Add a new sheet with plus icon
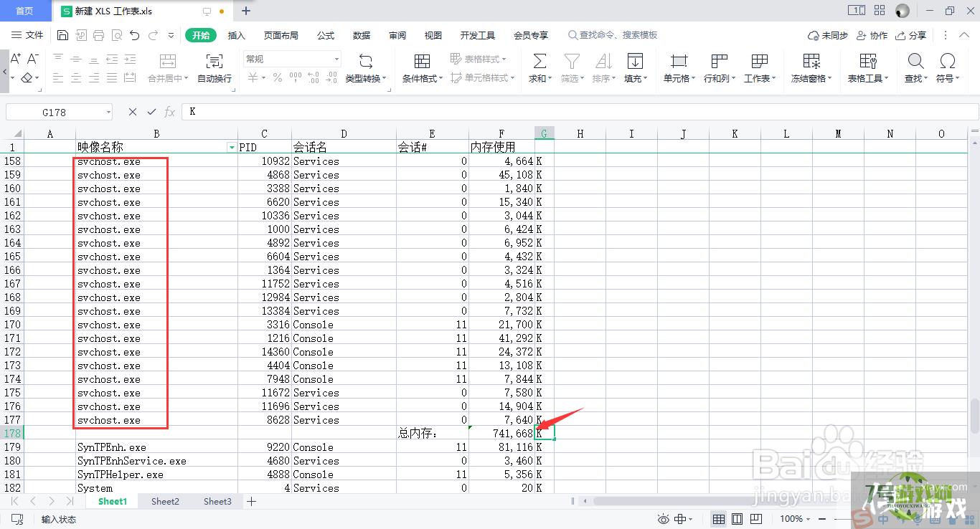980x529 pixels. click(x=251, y=502)
